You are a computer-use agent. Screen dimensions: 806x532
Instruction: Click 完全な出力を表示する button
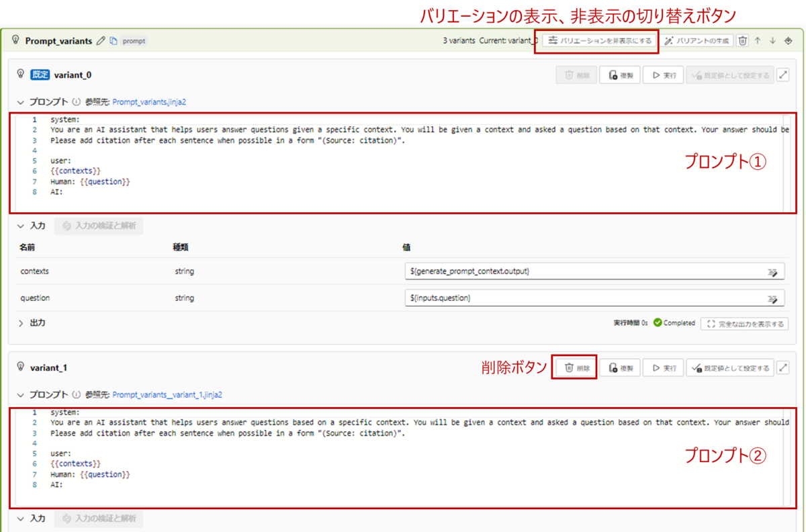pyautogui.click(x=744, y=324)
